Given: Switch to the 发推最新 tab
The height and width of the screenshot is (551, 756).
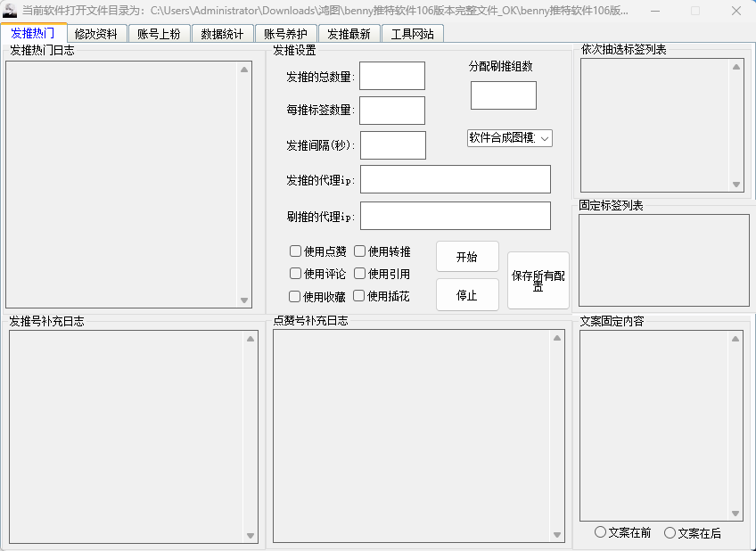Looking at the screenshot, I should [349, 34].
